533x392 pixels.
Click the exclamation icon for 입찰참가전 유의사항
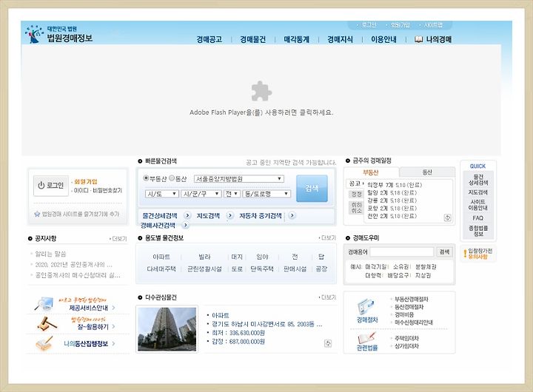click(x=465, y=254)
